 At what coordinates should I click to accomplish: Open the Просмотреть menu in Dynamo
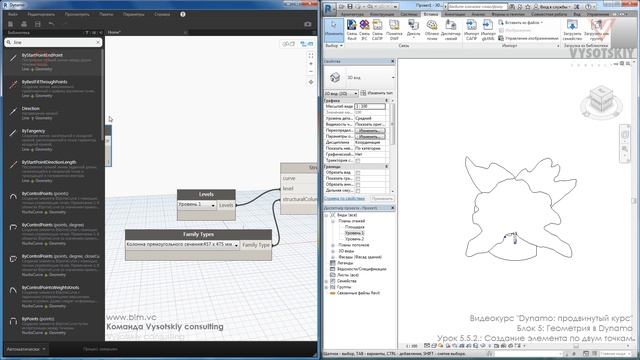77,14
